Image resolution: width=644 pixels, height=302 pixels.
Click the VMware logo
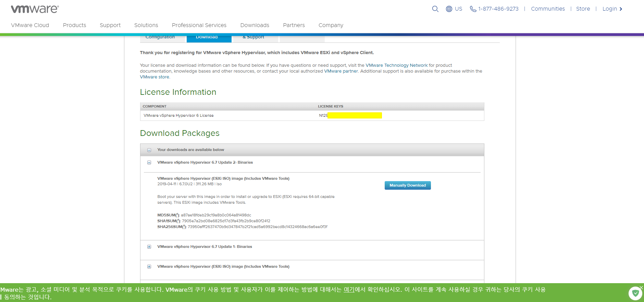[x=35, y=9]
